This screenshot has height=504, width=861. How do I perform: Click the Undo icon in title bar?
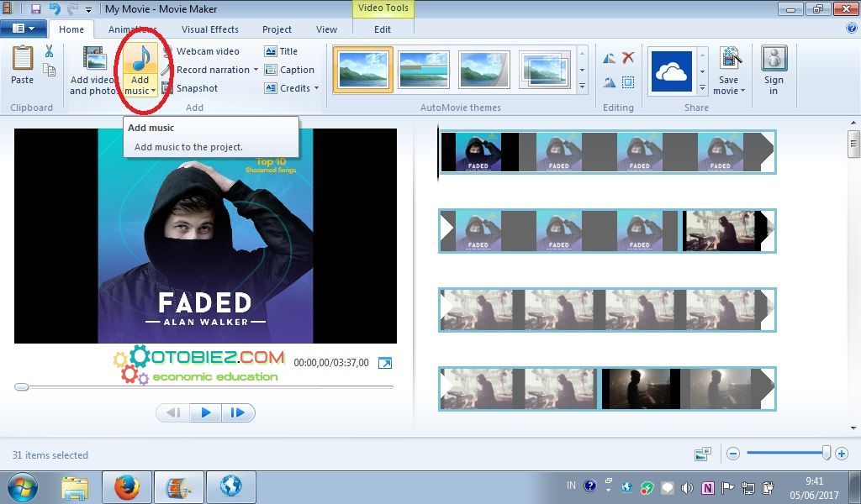[x=55, y=8]
